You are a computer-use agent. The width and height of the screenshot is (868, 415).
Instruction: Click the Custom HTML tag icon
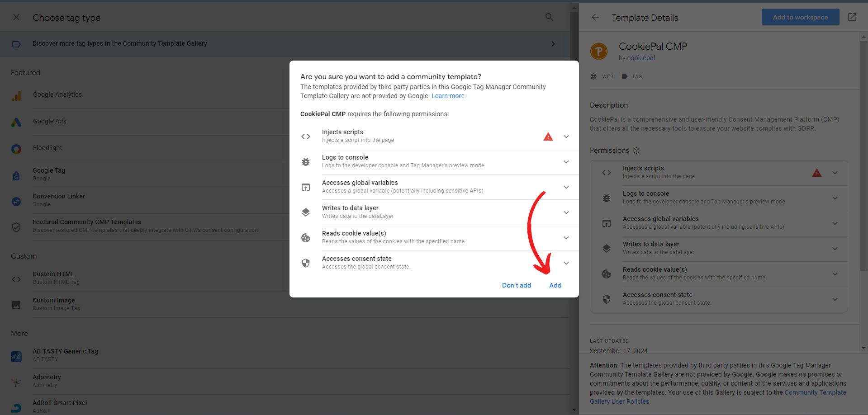(x=16, y=279)
